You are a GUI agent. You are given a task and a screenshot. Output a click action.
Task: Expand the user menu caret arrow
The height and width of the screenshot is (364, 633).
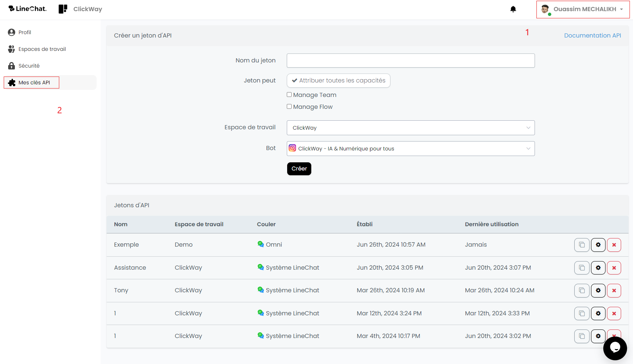[x=621, y=9]
